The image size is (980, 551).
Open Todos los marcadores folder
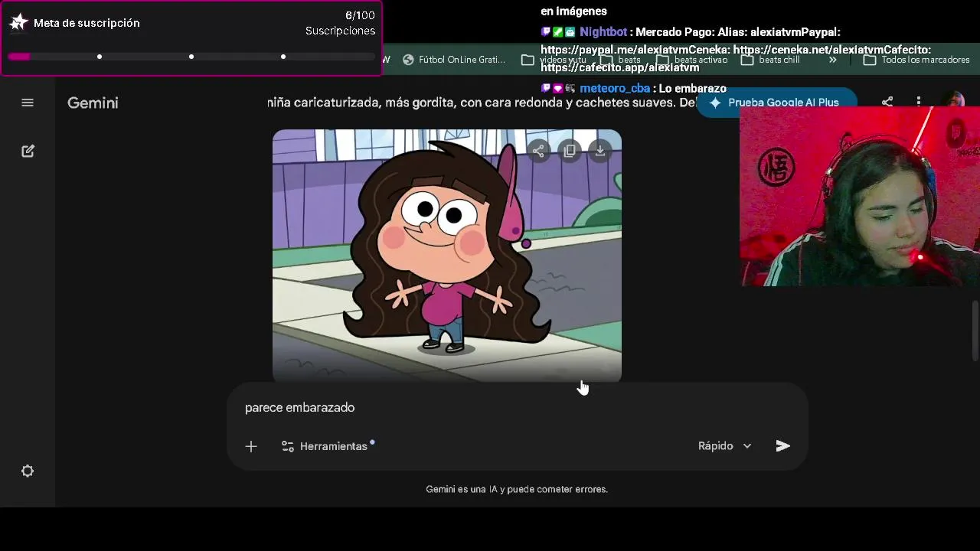[916, 60]
